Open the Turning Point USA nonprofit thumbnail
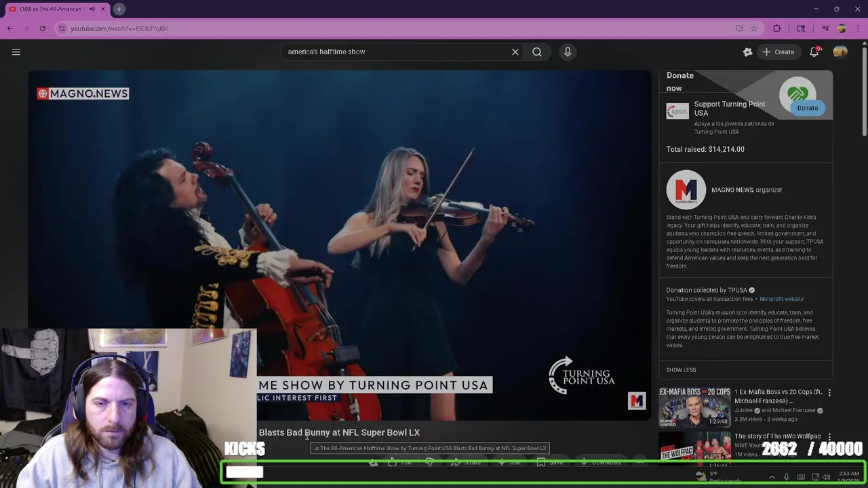Viewport: 868px width, 488px height. click(677, 111)
